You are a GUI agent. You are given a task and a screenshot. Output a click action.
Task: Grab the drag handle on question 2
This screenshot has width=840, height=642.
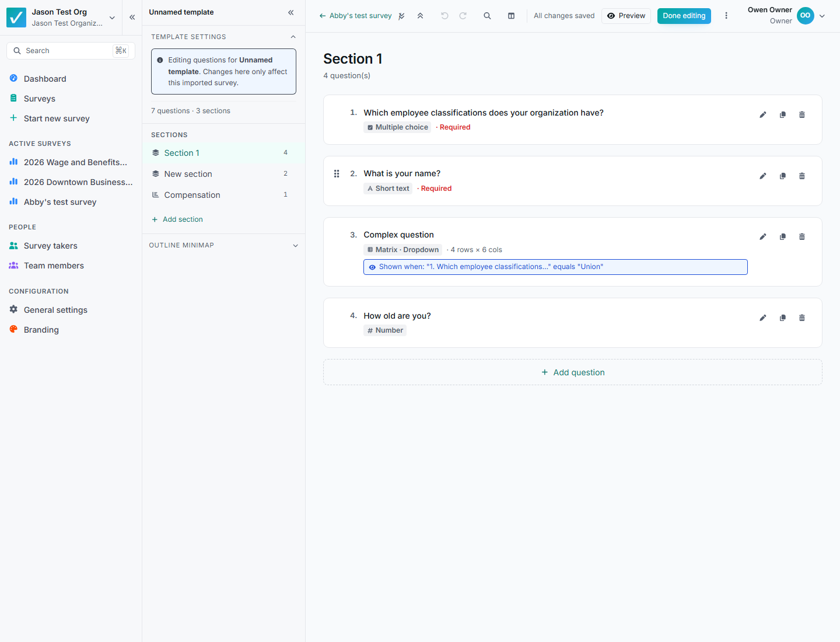(337, 173)
